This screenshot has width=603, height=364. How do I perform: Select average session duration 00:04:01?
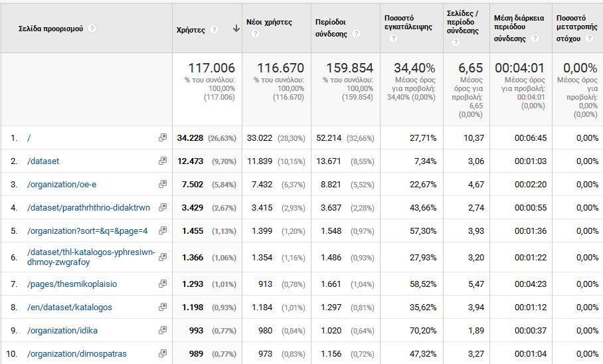[x=519, y=68]
